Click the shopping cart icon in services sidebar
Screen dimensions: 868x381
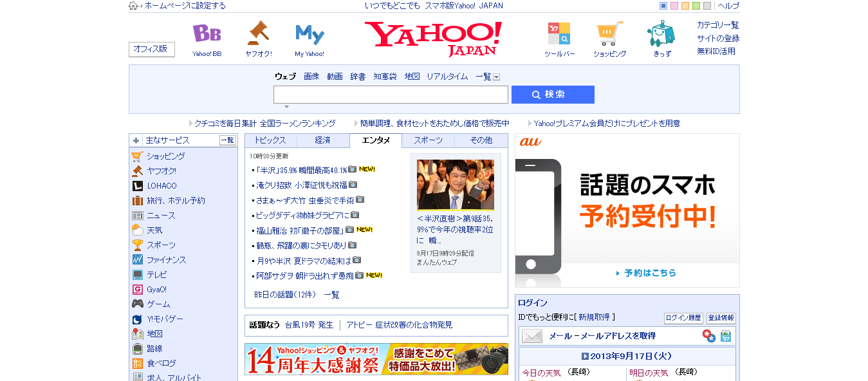pyautogui.click(x=137, y=156)
